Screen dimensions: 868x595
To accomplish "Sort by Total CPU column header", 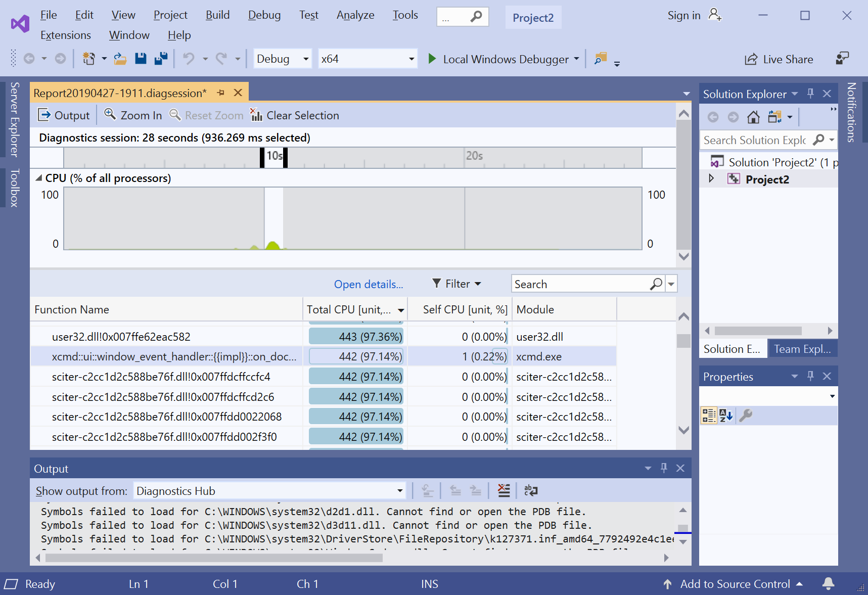I will click(355, 309).
